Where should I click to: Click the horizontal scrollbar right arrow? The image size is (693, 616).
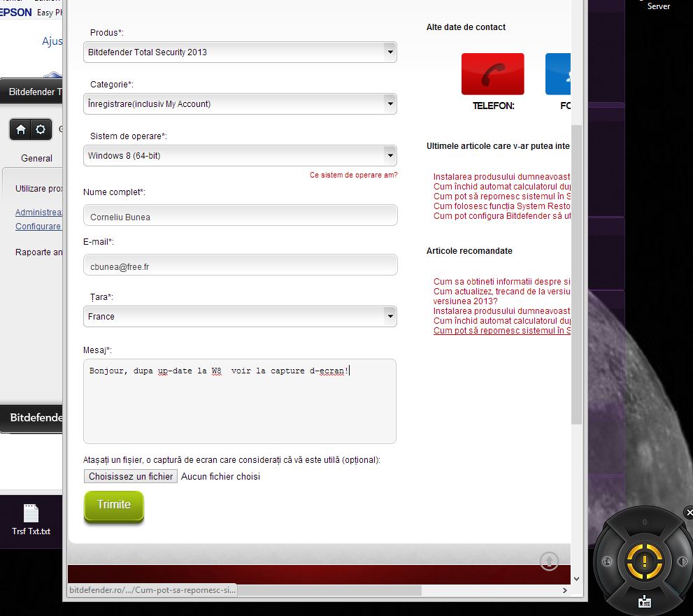point(565,590)
